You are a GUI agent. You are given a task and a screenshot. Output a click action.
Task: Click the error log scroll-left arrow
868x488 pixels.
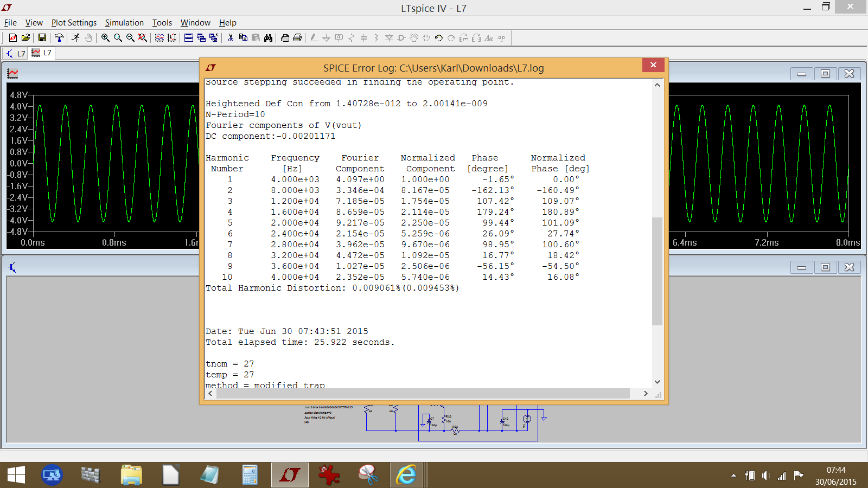(x=210, y=394)
